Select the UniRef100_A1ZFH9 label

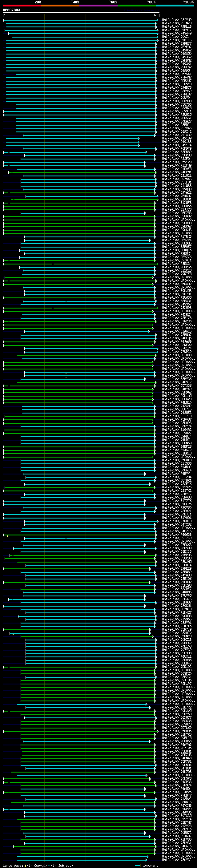pos(177,165)
